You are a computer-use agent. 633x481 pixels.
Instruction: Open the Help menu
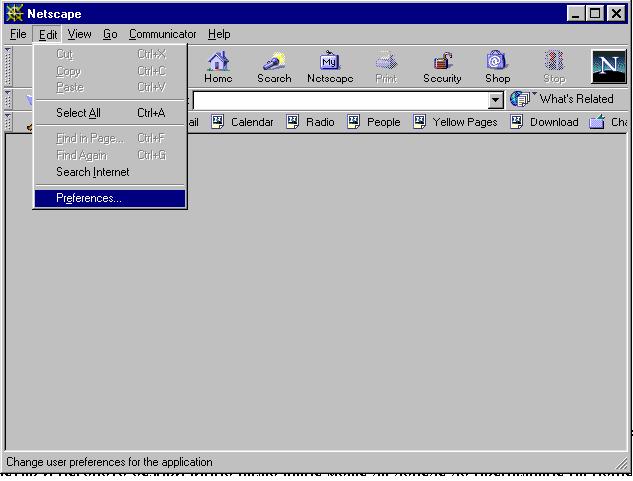(219, 34)
